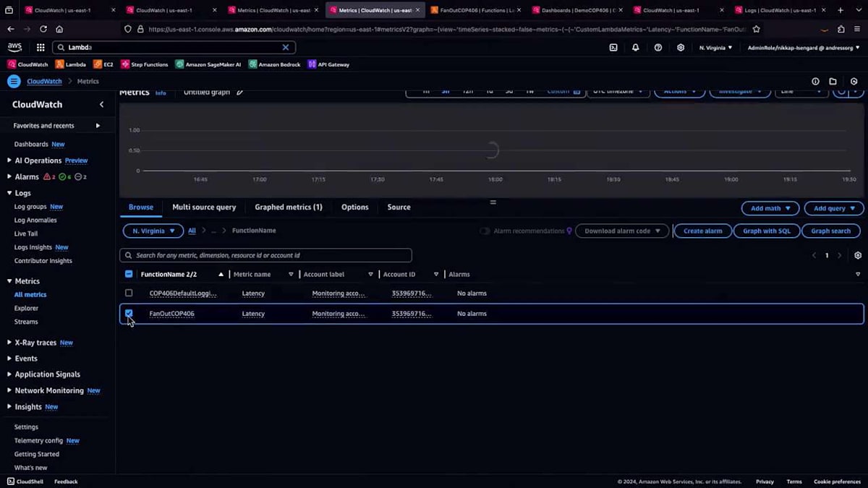Go to next results page
Image resolution: width=868 pixels, height=488 pixels.
tap(839, 255)
